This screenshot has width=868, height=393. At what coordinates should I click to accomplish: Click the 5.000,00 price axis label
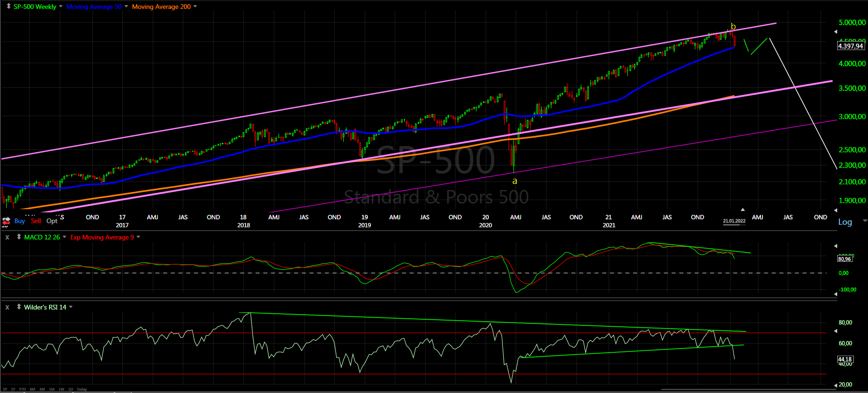coord(852,22)
